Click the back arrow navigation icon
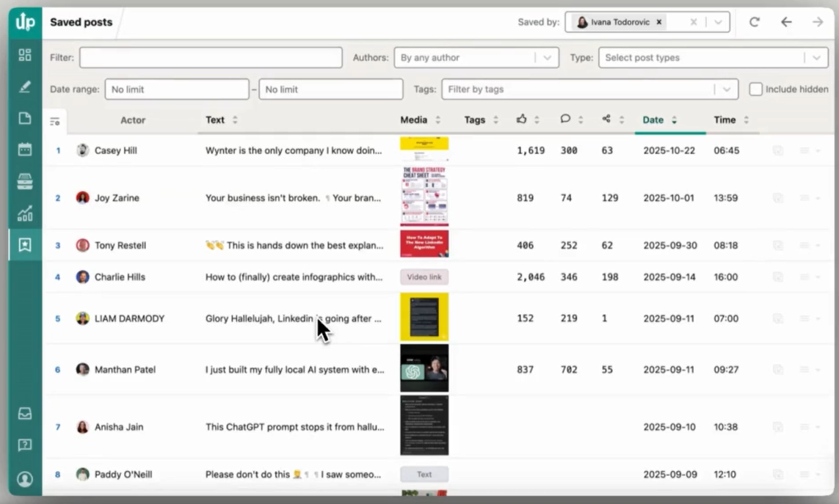 [786, 22]
